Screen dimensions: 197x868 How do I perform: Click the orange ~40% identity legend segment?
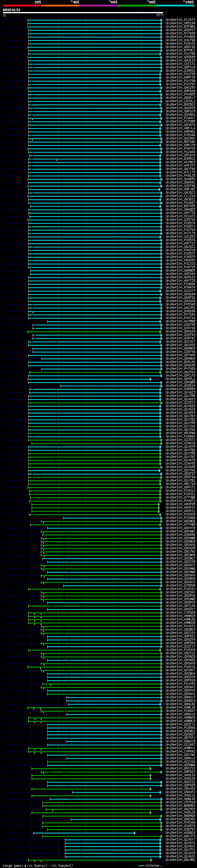pyautogui.click(x=60, y=6)
